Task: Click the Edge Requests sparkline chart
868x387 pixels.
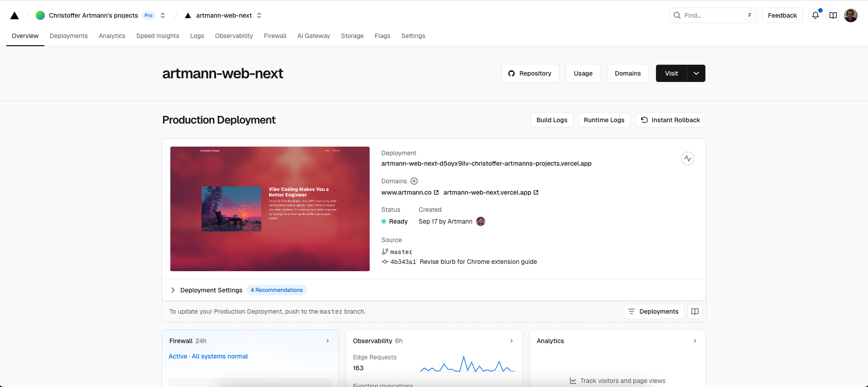Action: click(468, 364)
